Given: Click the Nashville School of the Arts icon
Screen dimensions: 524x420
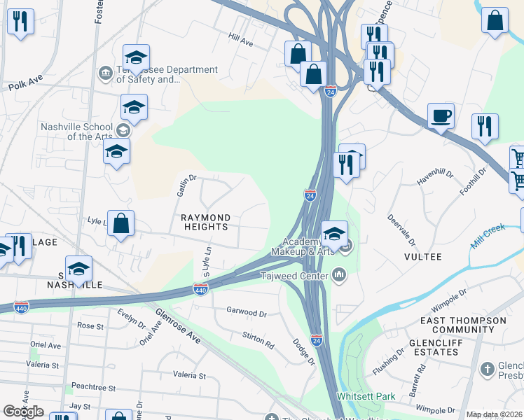Looking at the screenshot, I should pos(123,130).
